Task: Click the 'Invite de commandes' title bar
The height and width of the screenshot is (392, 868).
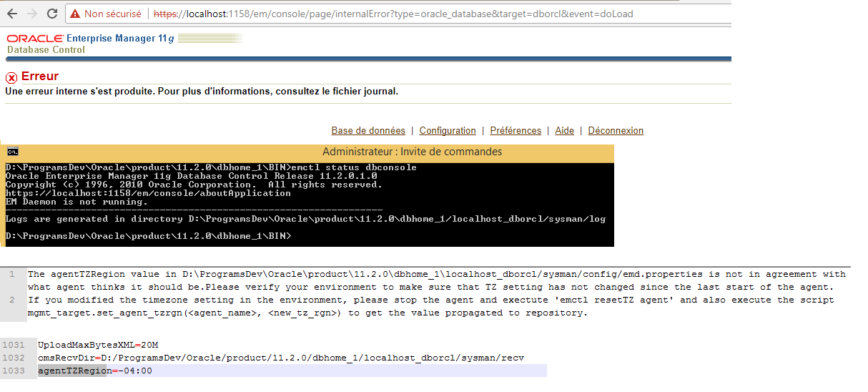Action: coord(412,152)
